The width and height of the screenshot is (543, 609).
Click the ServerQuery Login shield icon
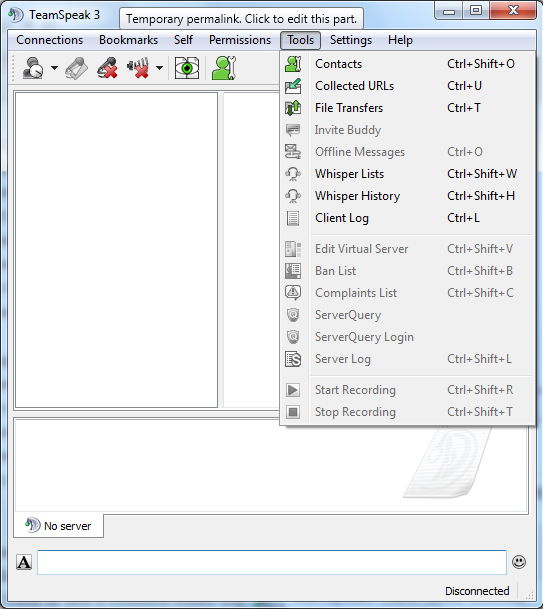coord(293,337)
